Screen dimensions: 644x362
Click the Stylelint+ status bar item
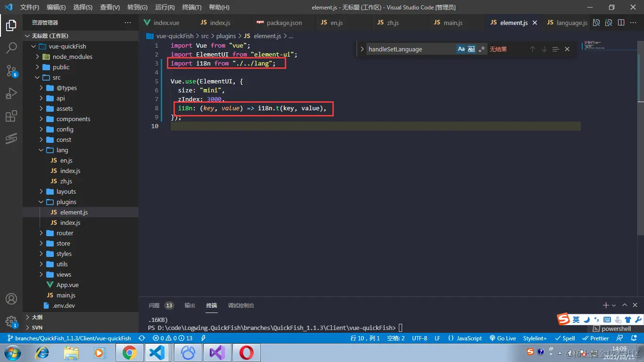click(x=535, y=338)
